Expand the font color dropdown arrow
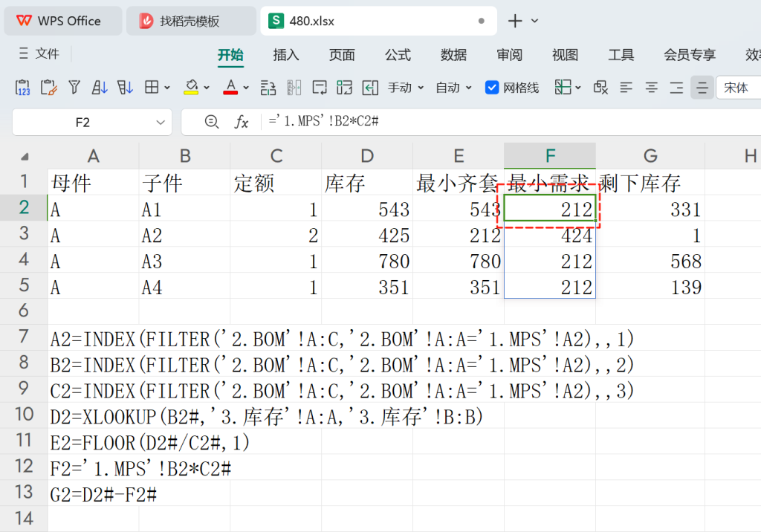The image size is (761, 532). pyautogui.click(x=246, y=88)
